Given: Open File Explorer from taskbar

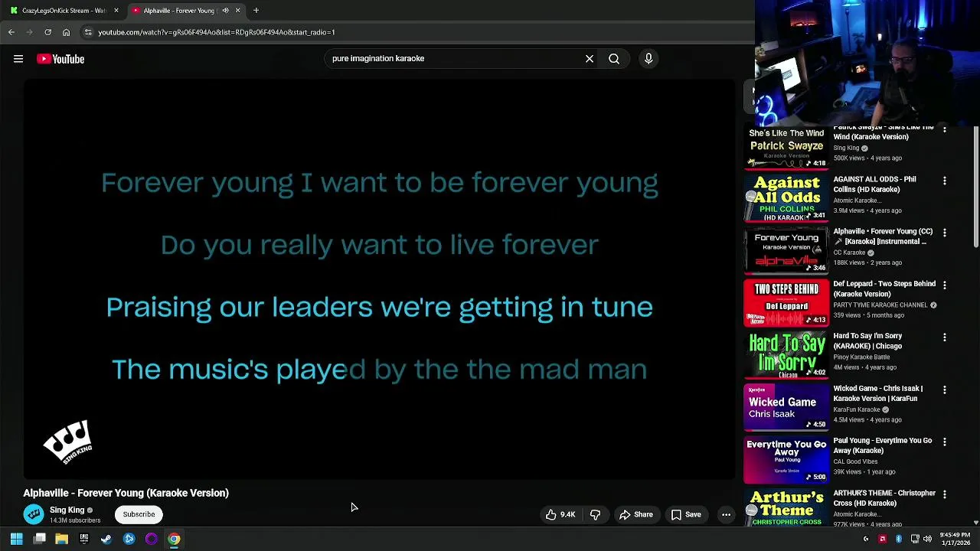Looking at the screenshot, I should click(x=62, y=539).
